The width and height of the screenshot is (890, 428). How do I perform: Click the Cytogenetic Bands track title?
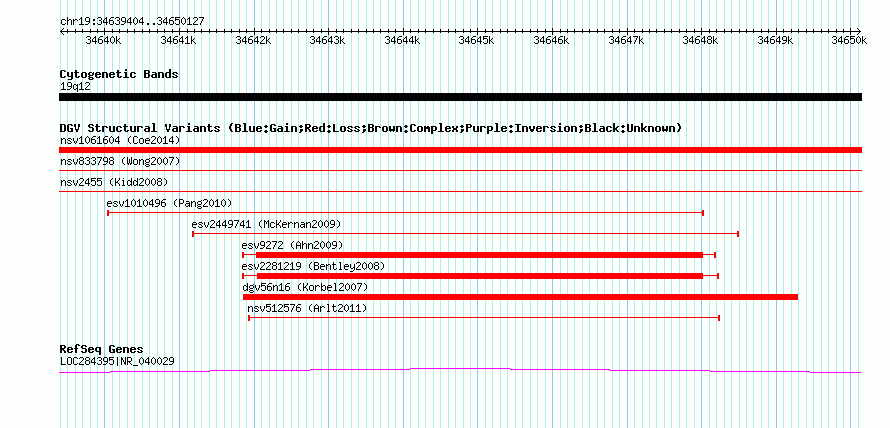point(119,74)
